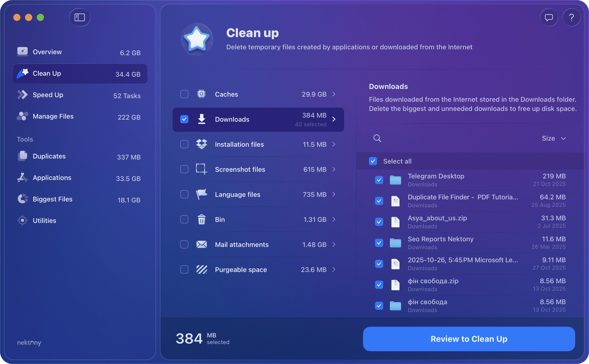Uncheck the Downloads category checkbox
Screen dimensions: 589x364
[x=184, y=119]
